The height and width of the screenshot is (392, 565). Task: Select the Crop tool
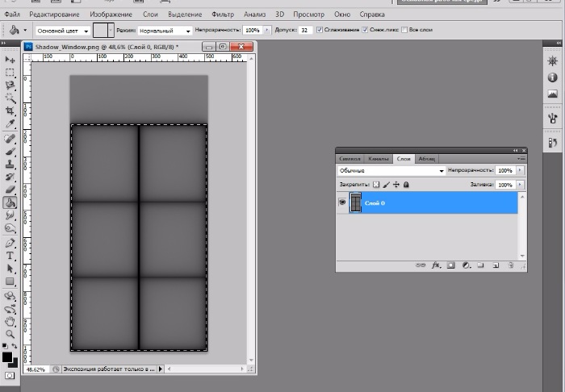pyautogui.click(x=10, y=111)
